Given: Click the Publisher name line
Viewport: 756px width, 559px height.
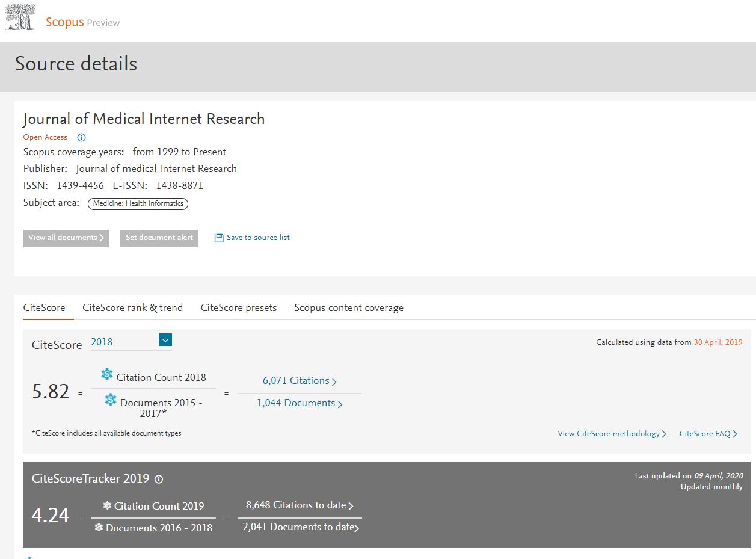Looking at the screenshot, I should (130, 168).
